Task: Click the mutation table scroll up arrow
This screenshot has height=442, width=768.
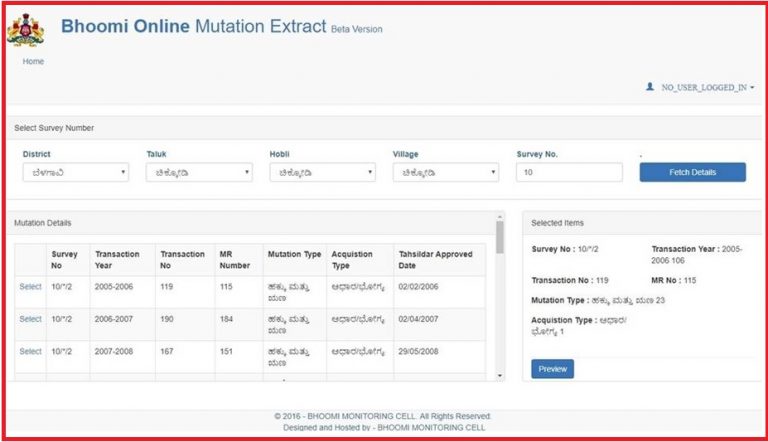Action: coord(500,217)
